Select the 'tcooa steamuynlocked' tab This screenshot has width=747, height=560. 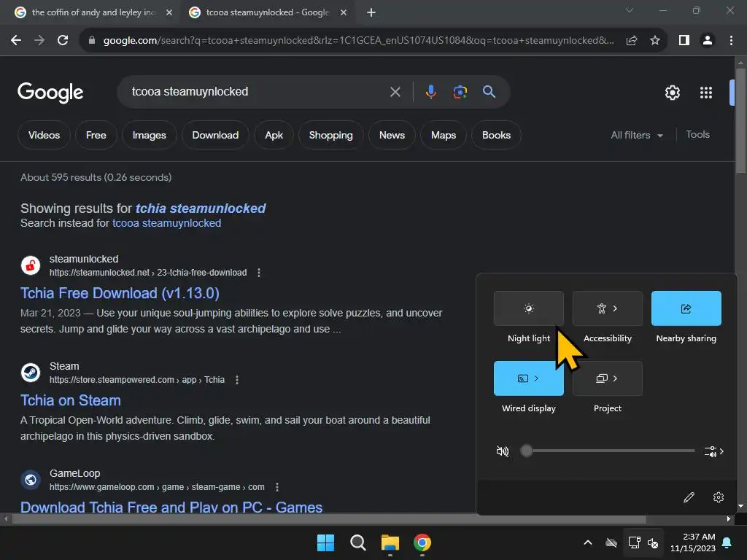point(268,13)
